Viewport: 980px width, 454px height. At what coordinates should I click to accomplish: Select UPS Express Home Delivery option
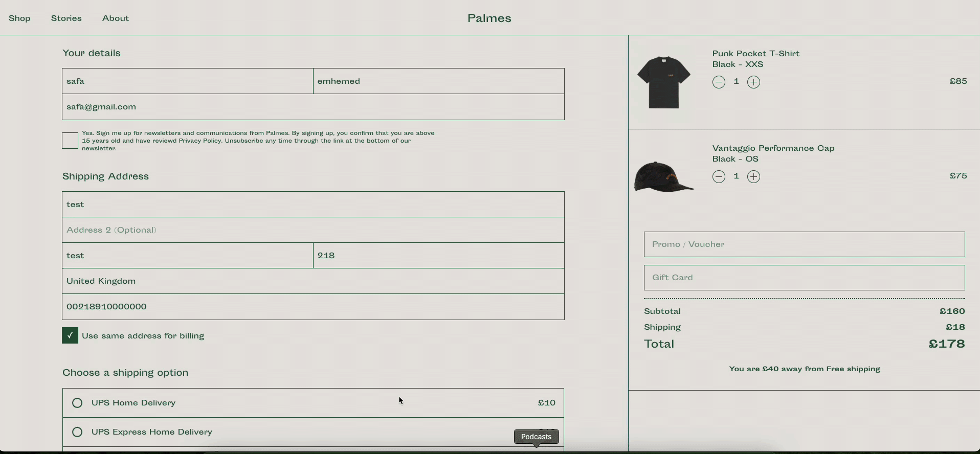tap(77, 432)
